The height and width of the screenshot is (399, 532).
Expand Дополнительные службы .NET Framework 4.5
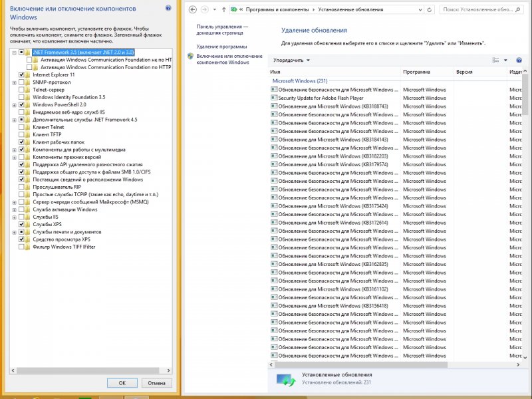pos(14,120)
